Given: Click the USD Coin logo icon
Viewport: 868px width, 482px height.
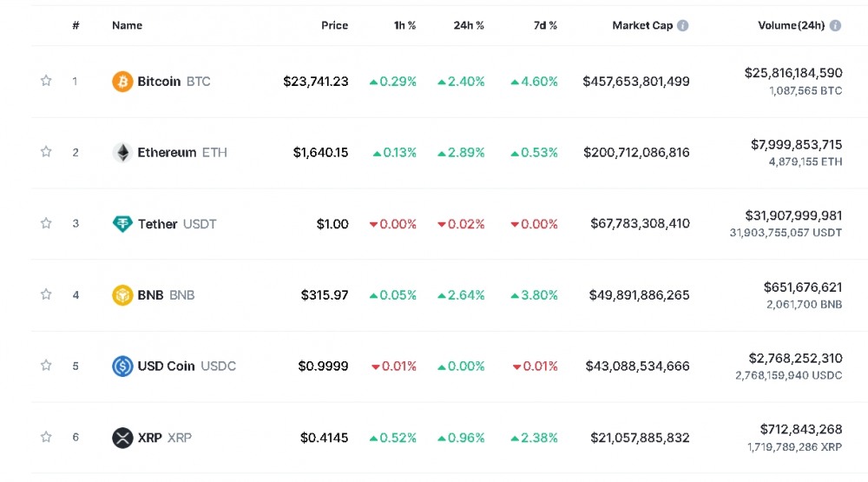Looking at the screenshot, I should pos(122,366).
